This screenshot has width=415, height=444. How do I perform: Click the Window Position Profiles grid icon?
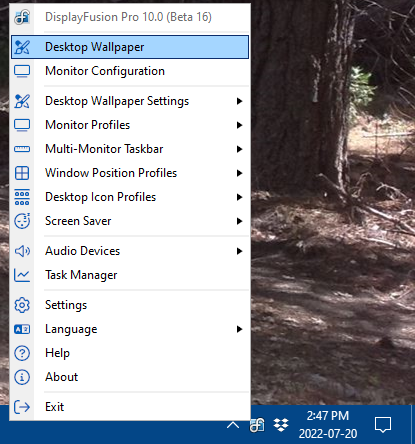point(22,173)
